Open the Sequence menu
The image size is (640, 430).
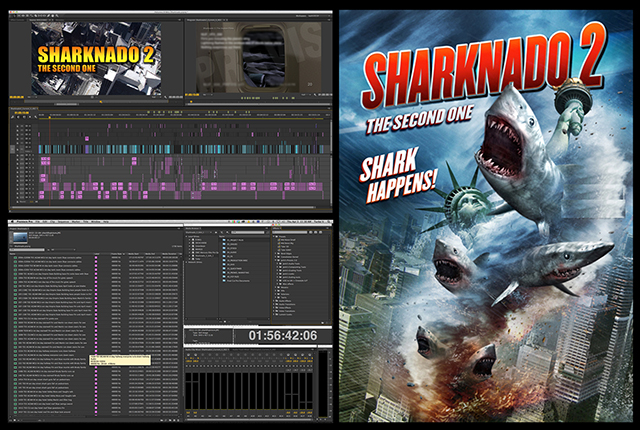63,222
